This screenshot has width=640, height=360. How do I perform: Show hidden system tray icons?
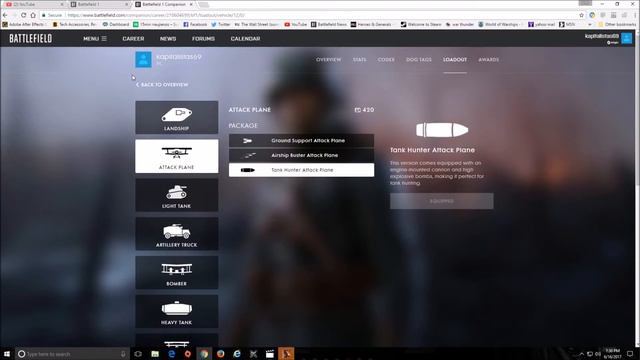[x=582, y=354]
